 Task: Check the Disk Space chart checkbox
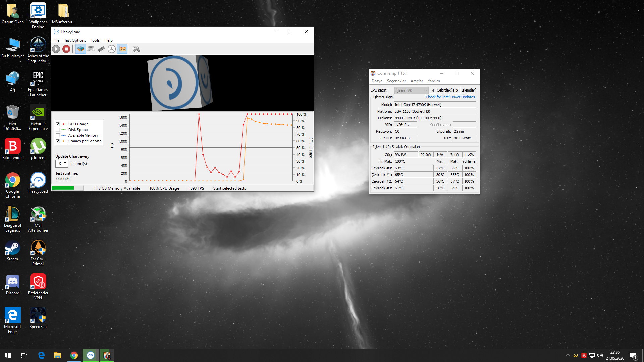[58, 130]
